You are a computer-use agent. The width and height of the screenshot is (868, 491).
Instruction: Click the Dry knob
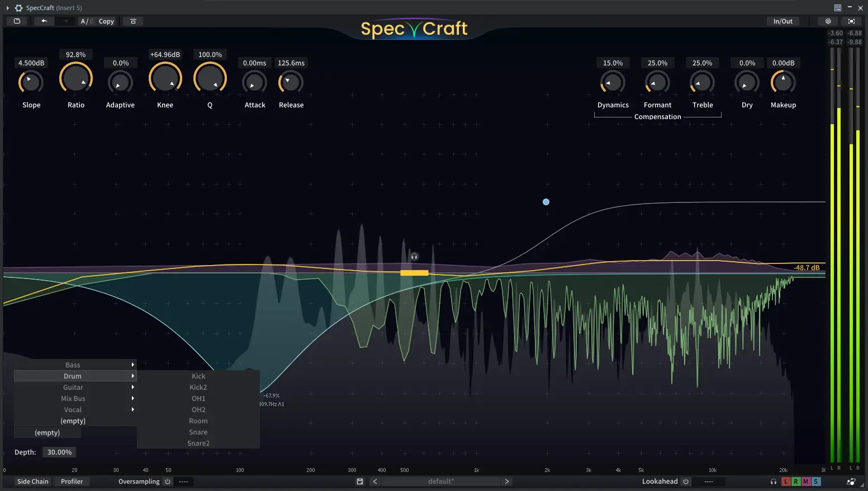(x=747, y=83)
